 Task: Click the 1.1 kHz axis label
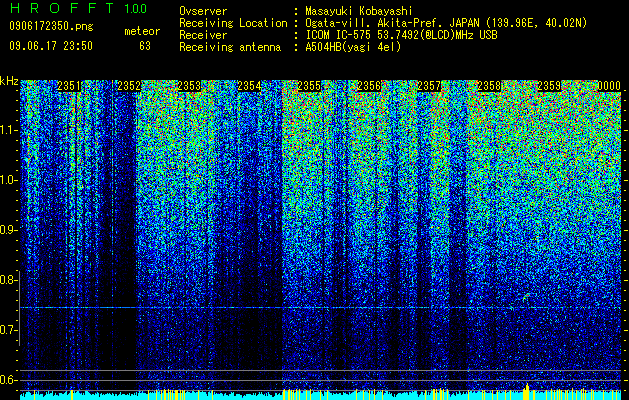coord(9,130)
